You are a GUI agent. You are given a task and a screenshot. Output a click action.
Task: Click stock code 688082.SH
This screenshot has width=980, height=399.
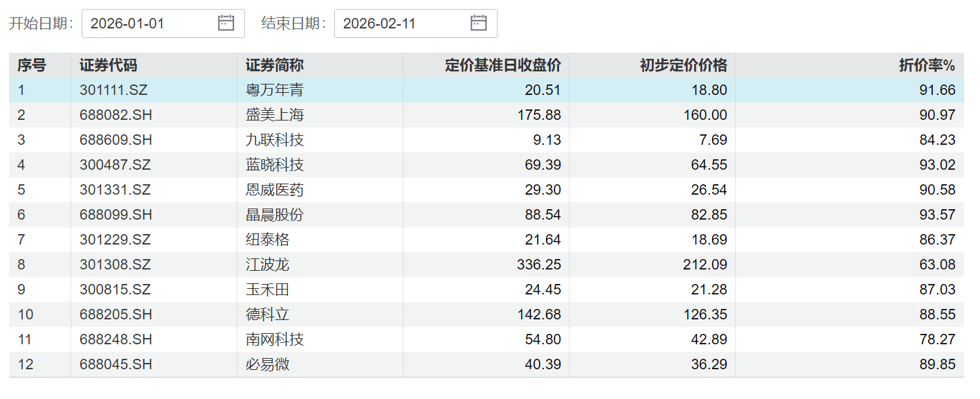116,115
